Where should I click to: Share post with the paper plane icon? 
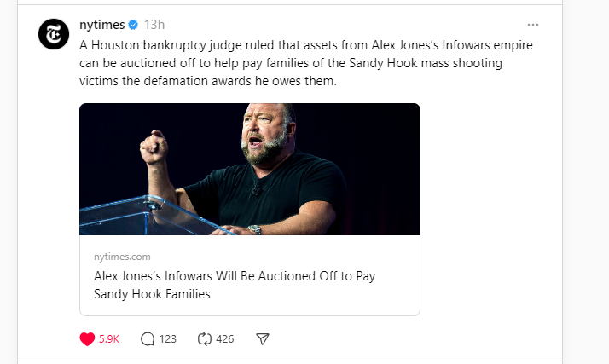[263, 338]
